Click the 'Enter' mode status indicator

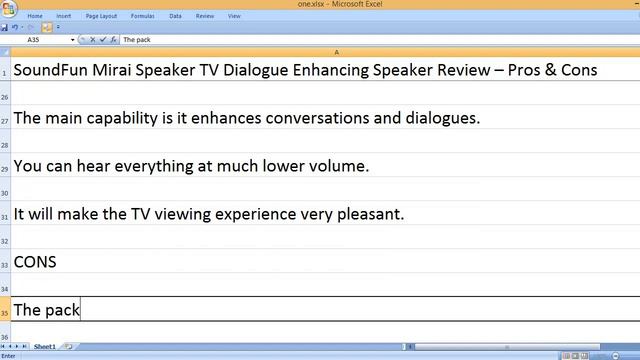click(8, 356)
